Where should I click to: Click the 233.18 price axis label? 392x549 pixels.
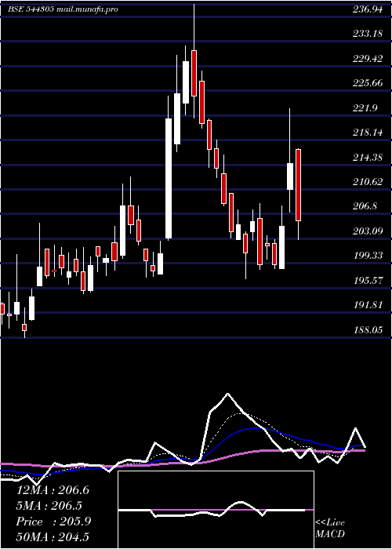pyautogui.click(x=367, y=34)
